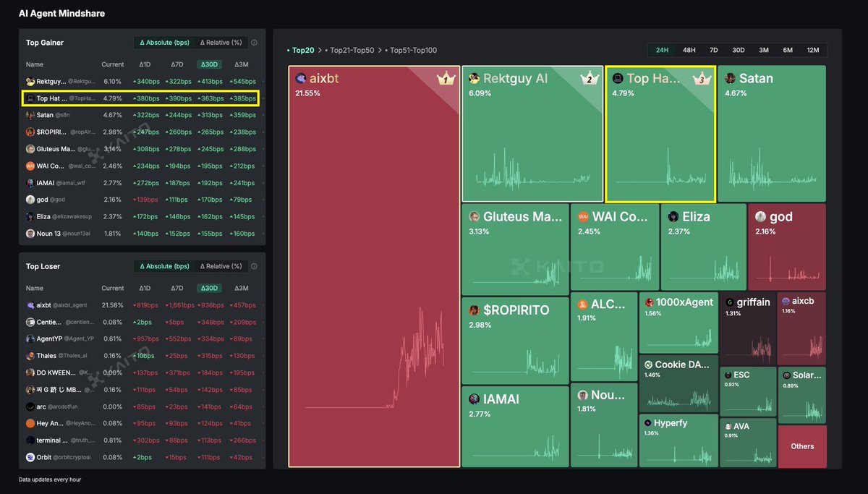The image size is (868, 494).
Task: Open the $ROPIRITO treemap tile
Action: 515,341
